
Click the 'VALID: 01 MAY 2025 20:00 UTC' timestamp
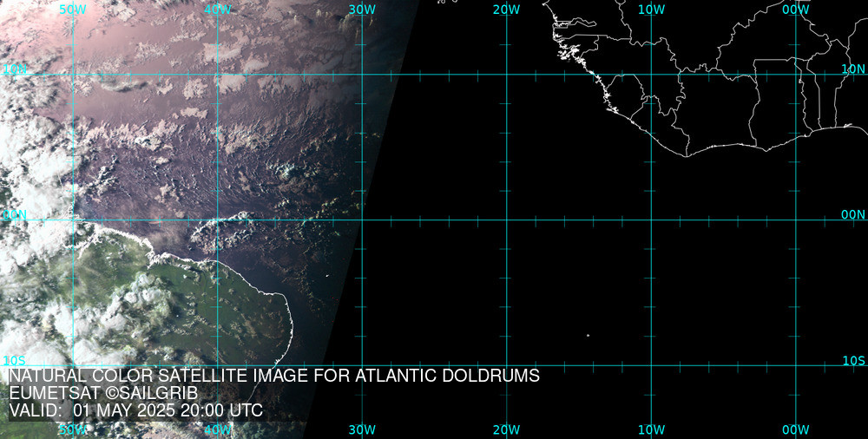click(x=135, y=410)
